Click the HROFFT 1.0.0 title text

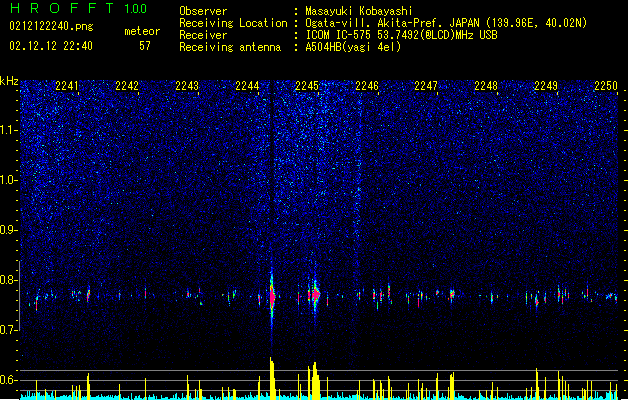tap(78, 8)
